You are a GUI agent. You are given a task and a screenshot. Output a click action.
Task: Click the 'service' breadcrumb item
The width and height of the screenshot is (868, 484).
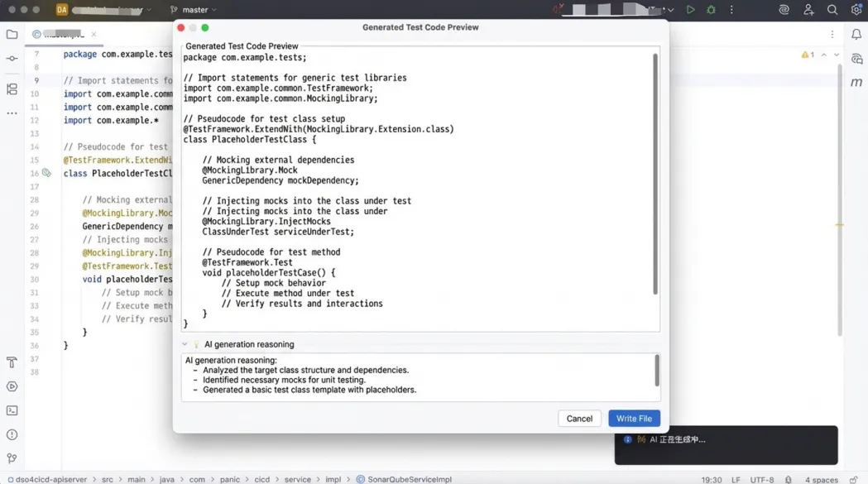pos(297,480)
